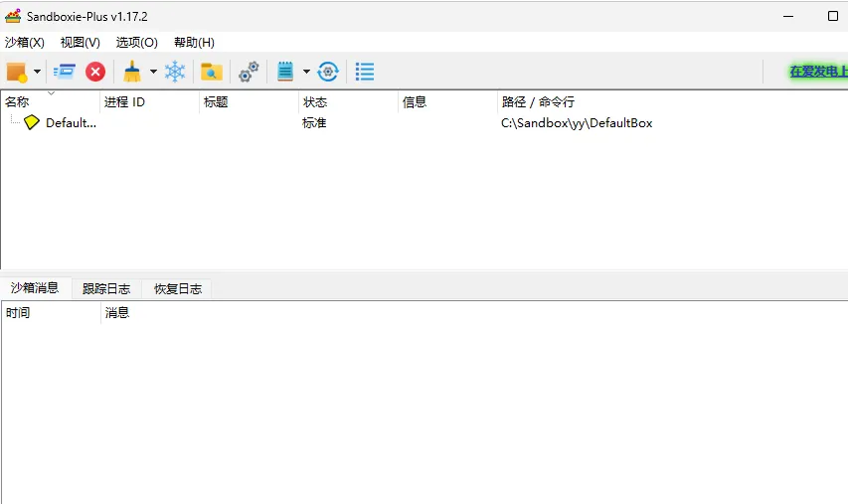Viewport: 848px width, 504px height.
Task: Open the cleanup dropdown arrow
Action: tap(153, 72)
